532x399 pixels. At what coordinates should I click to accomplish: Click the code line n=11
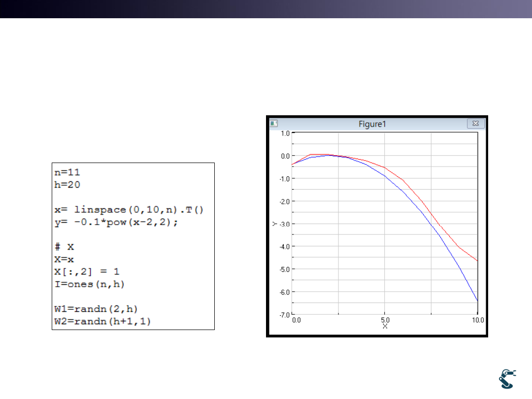tap(67, 172)
